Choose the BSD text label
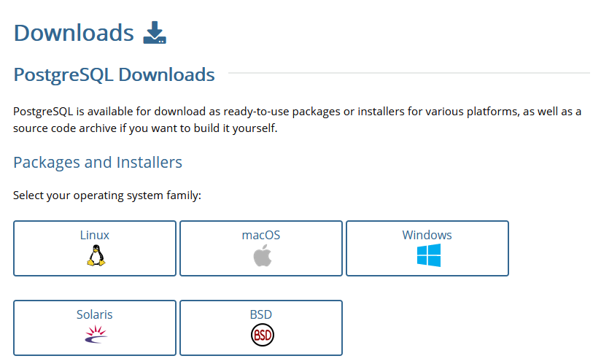 [261, 314]
